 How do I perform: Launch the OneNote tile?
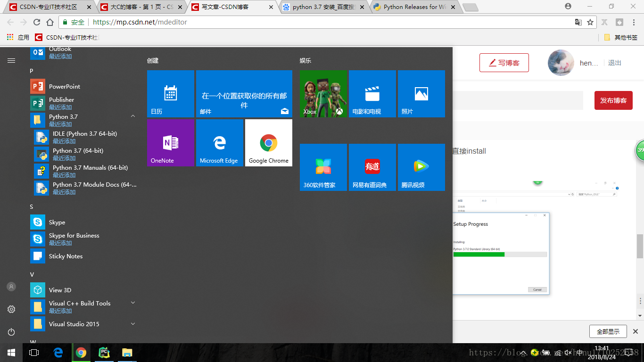(x=171, y=143)
